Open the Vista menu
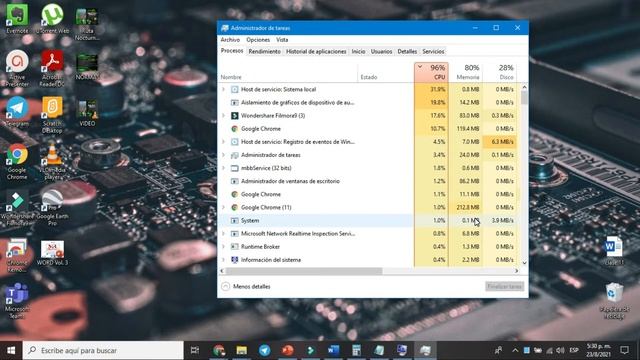The image size is (640, 360). click(282, 40)
